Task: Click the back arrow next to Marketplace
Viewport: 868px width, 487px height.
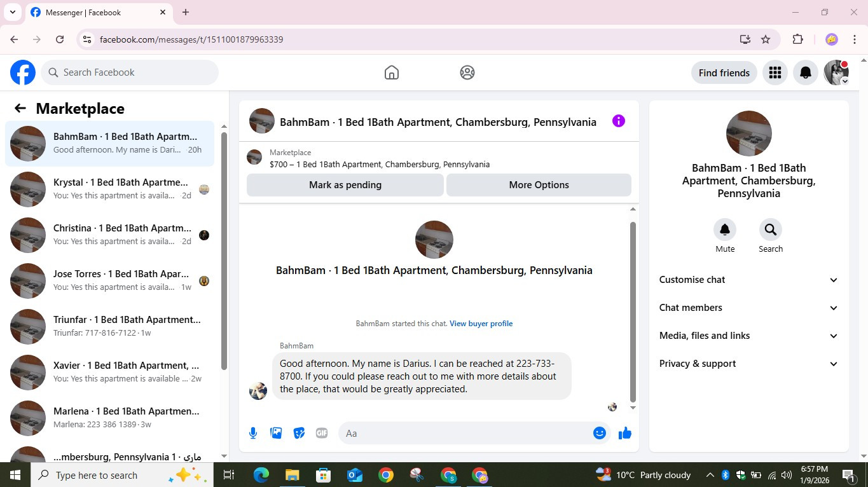Action: pyautogui.click(x=20, y=108)
